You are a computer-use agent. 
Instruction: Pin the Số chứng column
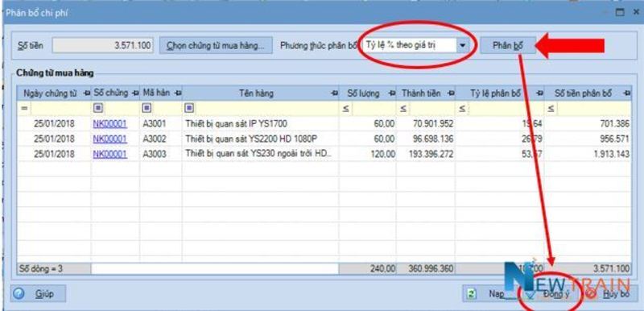pos(135,93)
